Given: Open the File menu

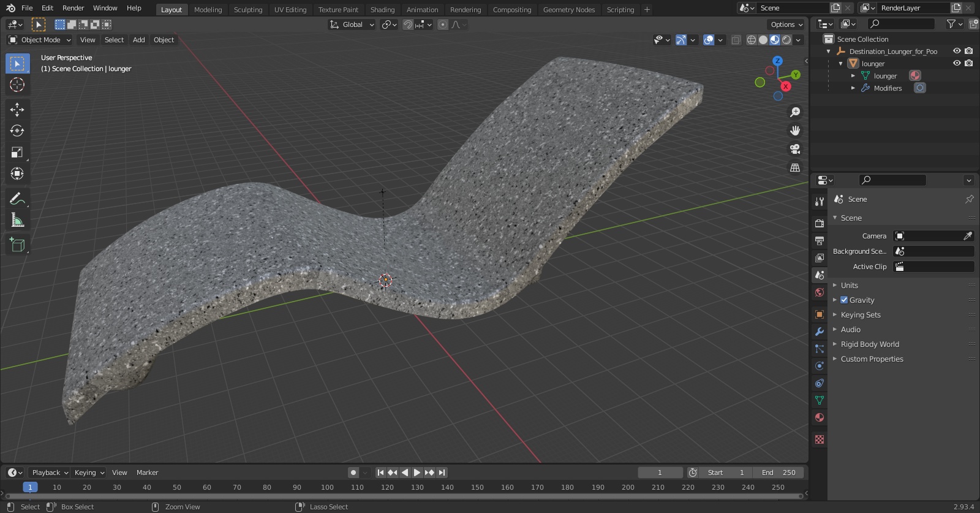Looking at the screenshot, I should (x=27, y=8).
